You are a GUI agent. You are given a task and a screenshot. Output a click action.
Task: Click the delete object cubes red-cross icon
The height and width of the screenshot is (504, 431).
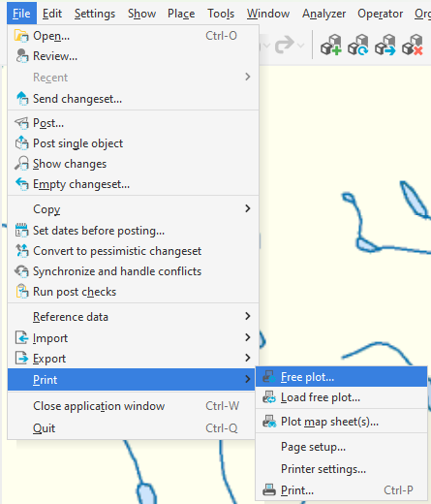413,46
